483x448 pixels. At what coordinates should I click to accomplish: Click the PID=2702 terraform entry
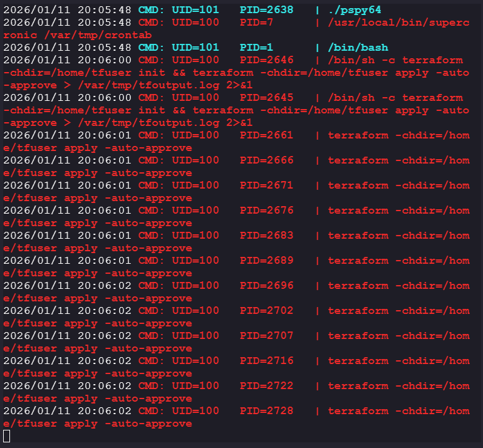266,311
